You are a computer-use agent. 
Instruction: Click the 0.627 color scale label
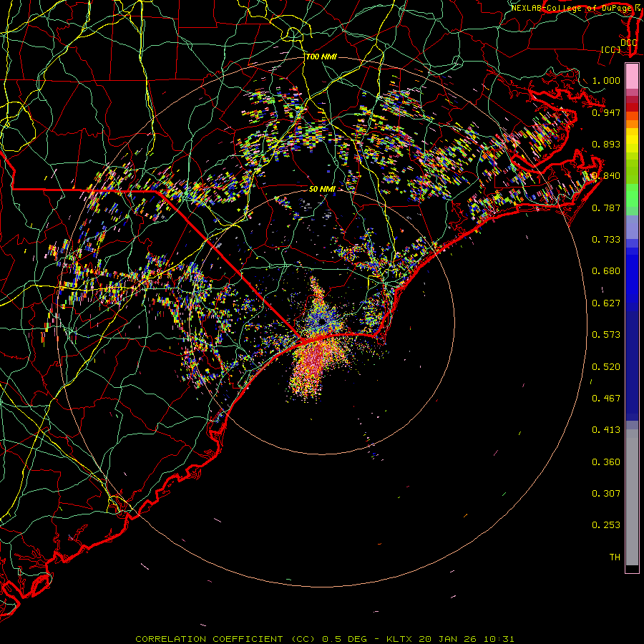(606, 303)
